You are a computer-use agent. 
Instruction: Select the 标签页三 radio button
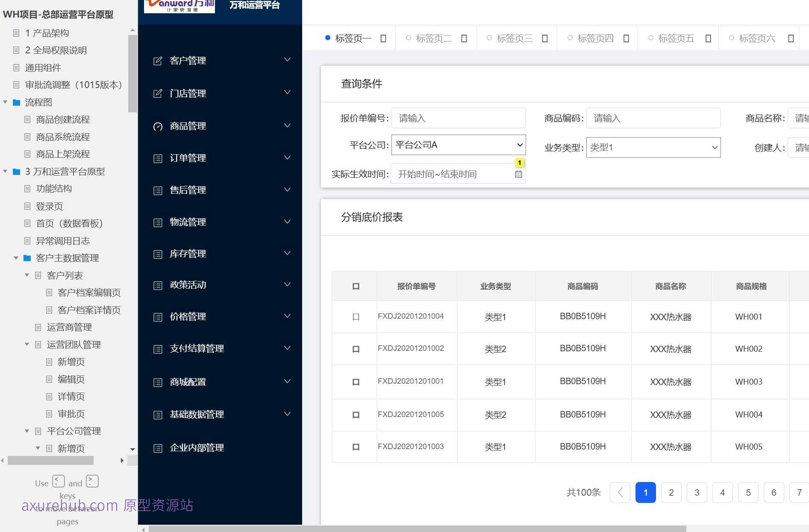[488, 38]
